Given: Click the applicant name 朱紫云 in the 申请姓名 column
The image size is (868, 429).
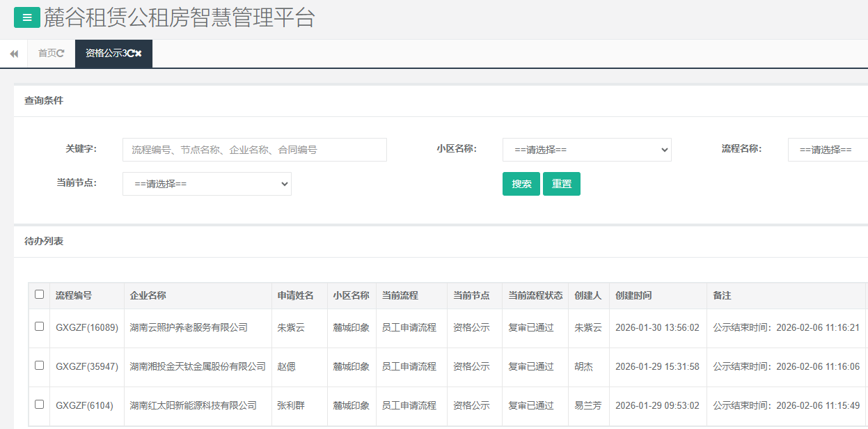Looking at the screenshot, I should pos(291,327).
